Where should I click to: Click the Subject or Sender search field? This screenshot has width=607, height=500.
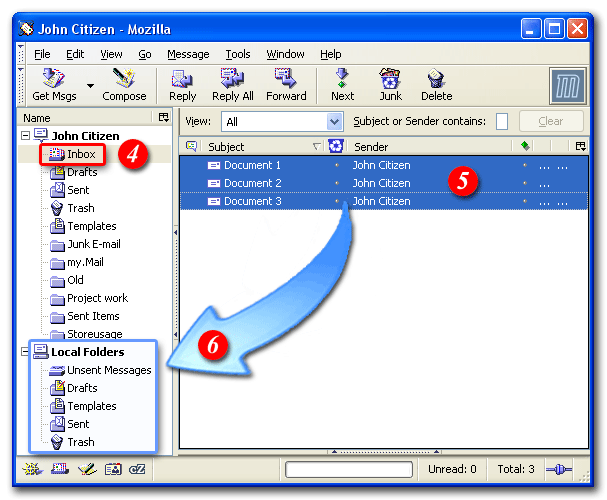click(502, 121)
